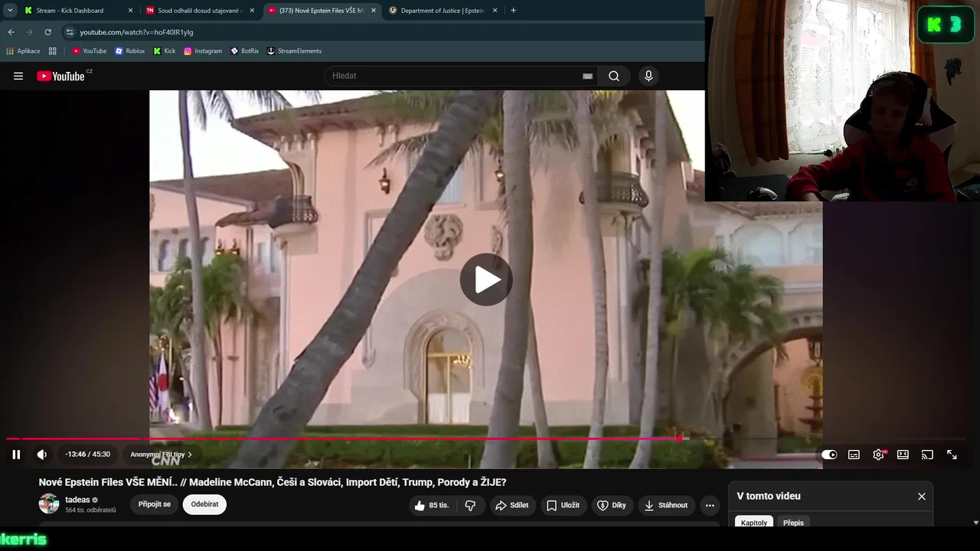Viewport: 980px width, 551px height.
Task: Click the progress bar scrubber dot
Action: [x=679, y=439]
